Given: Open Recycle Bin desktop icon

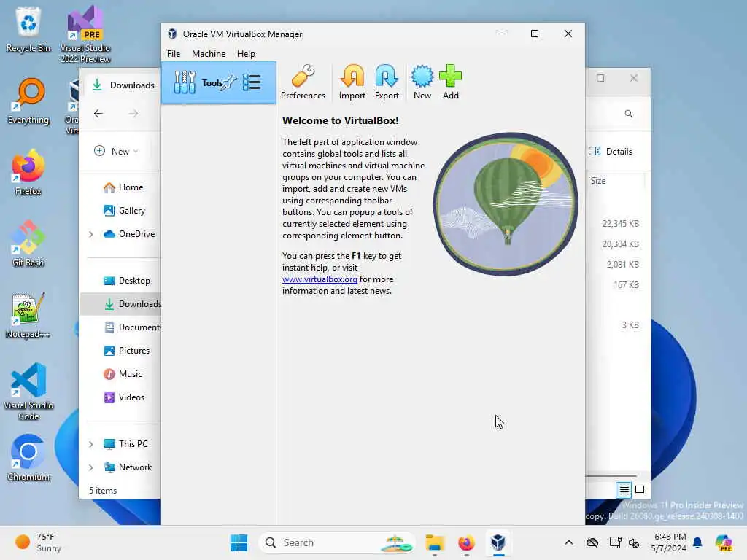Looking at the screenshot, I should click(x=28, y=29).
